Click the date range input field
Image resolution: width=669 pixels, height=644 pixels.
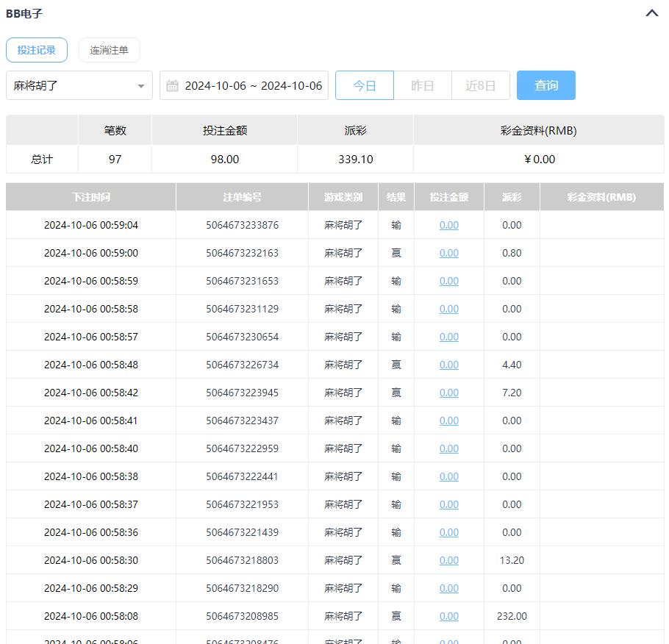pyautogui.click(x=253, y=85)
